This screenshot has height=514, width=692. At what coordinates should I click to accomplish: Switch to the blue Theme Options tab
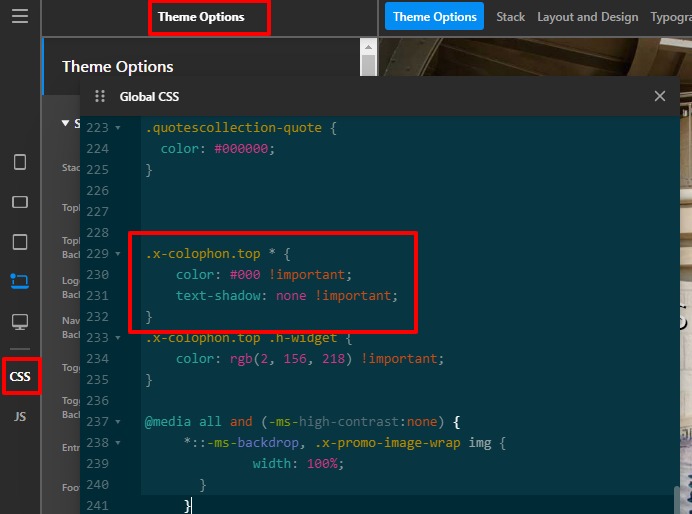(434, 16)
